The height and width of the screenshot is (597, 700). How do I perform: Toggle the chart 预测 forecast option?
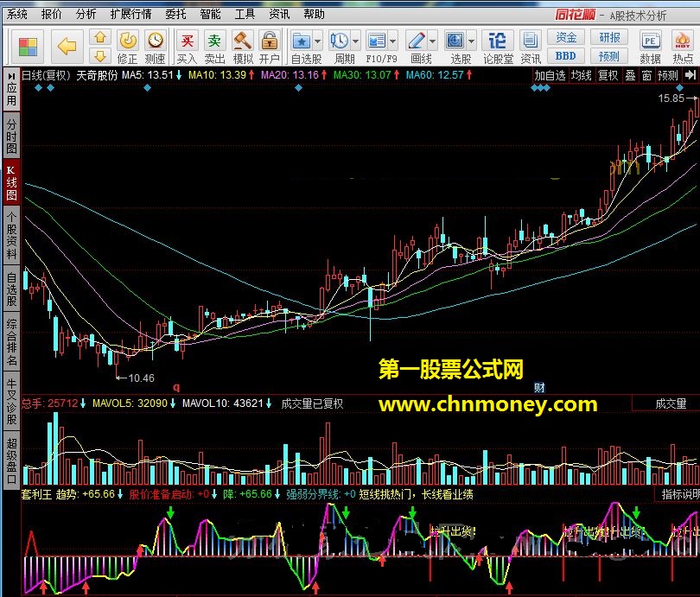(668, 75)
